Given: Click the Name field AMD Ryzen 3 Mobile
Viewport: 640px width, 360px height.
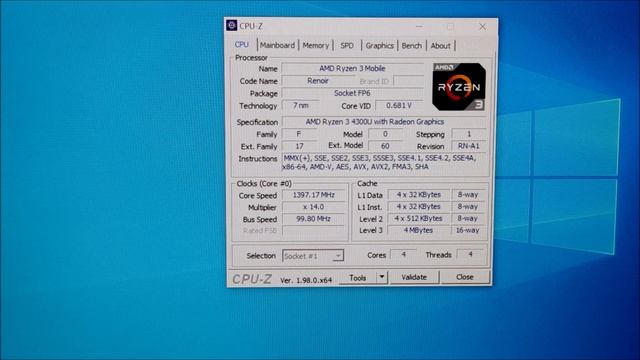Looking at the screenshot, I should [352, 69].
